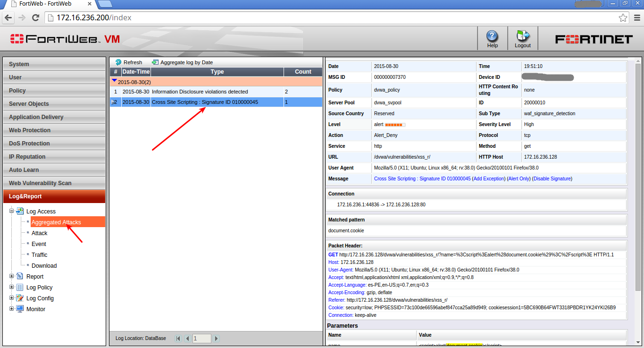Select Information Disclosure violations row
The width and height of the screenshot is (644, 348).
tap(200, 92)
